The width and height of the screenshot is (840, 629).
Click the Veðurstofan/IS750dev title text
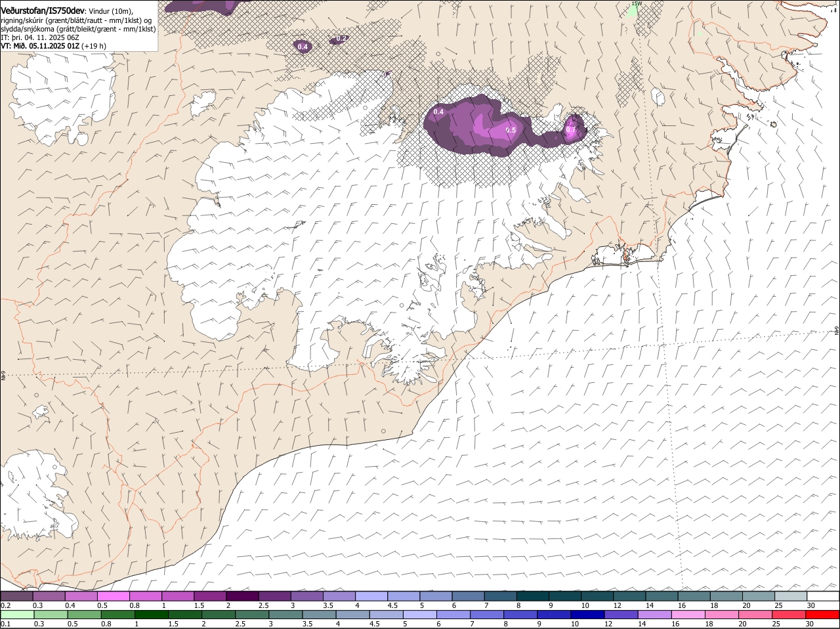click(43, 10)
